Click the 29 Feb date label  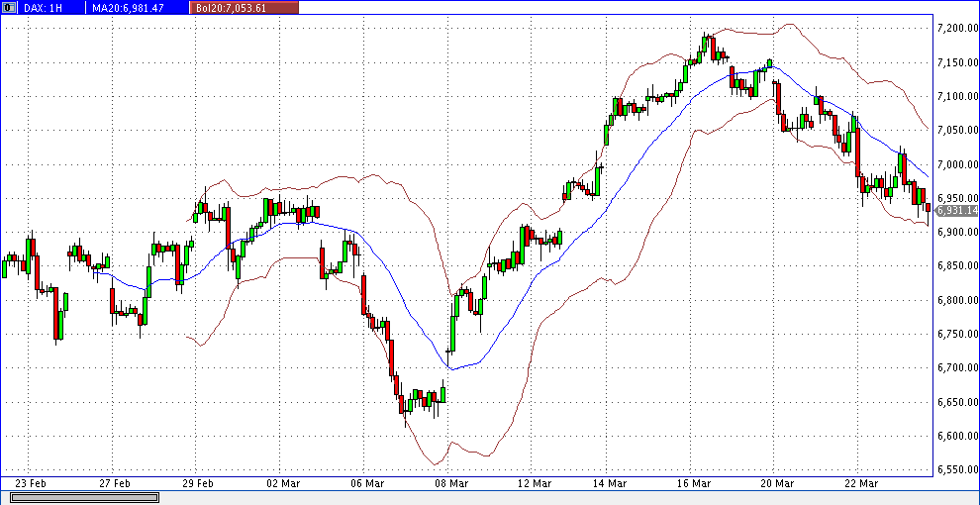(x=198, y=484)
